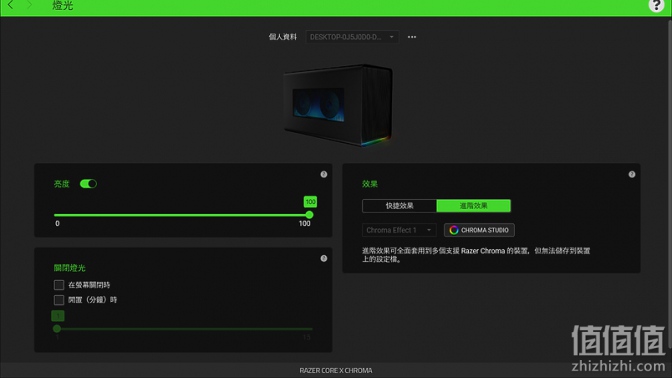Open the three-dot profile options menu
Viewport: 672px width, 378px height.
[412, 37]
